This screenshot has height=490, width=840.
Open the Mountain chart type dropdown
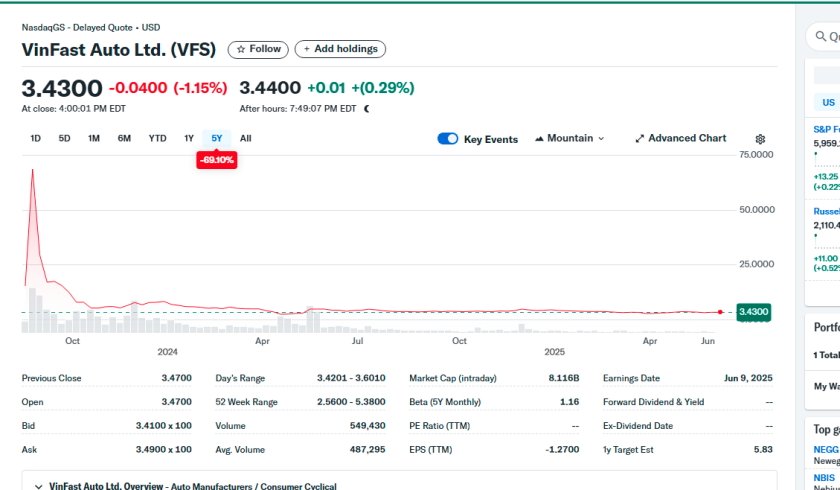(569, 139)
